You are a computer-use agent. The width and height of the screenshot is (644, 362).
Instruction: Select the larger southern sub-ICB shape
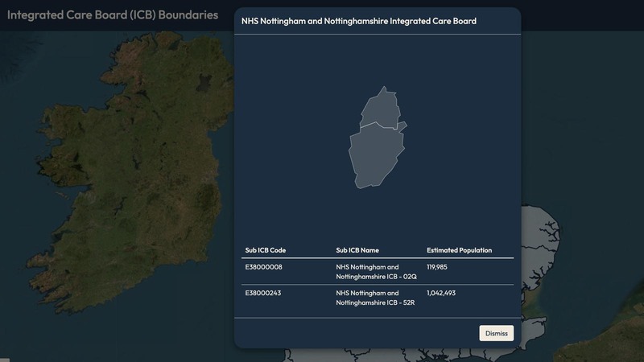[x=375, y=154]
